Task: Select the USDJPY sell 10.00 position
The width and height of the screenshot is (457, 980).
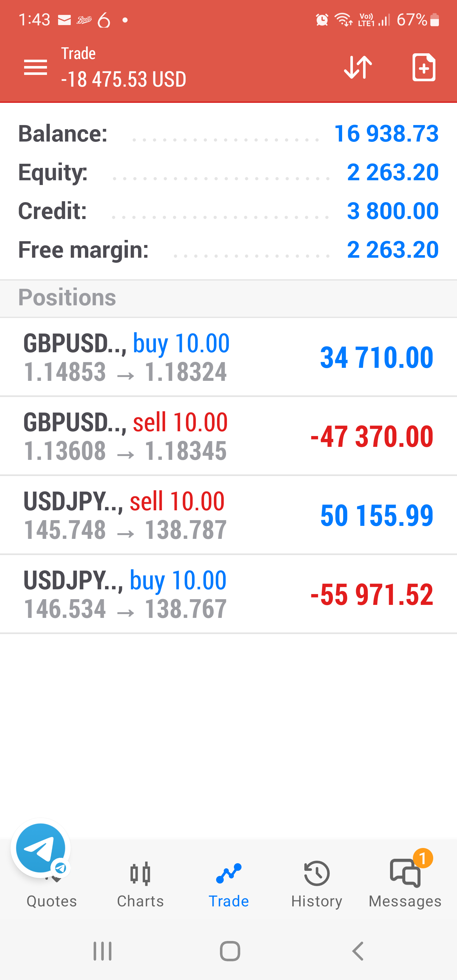Action: click(228, 515)
